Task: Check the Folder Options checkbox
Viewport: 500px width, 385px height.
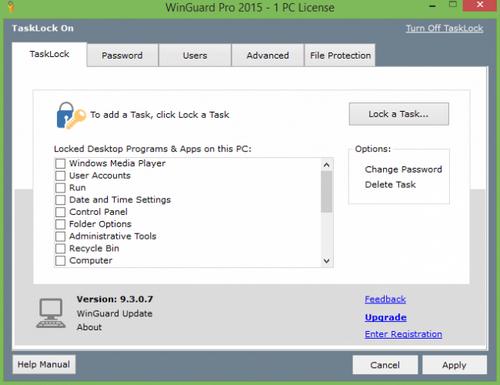Action: [60, 224]
